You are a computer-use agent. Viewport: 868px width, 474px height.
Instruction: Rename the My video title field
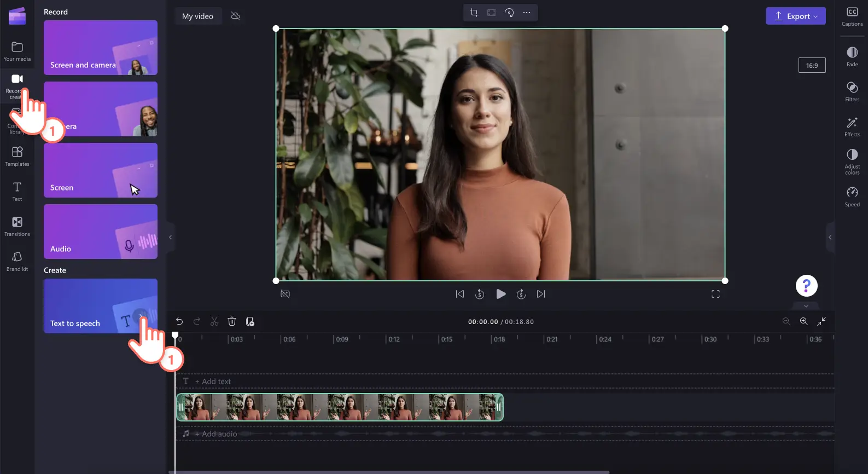(197, 16)
